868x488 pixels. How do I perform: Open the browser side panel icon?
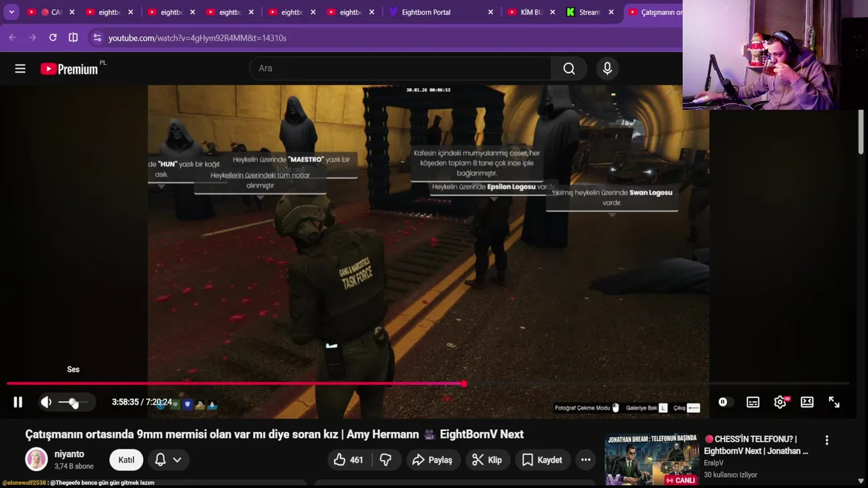pos(73,38)
